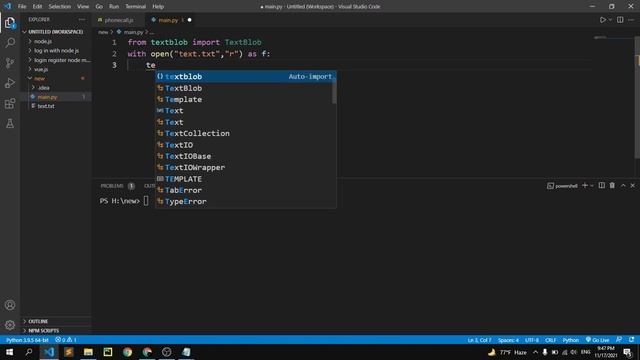Select TextCollection suggestion

245,133
